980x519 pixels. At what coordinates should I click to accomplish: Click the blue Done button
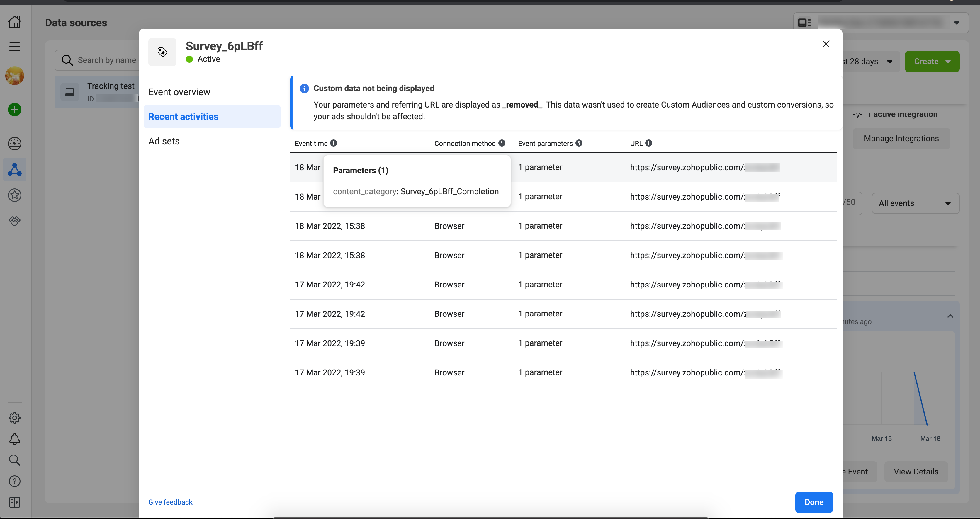[813, 502]
